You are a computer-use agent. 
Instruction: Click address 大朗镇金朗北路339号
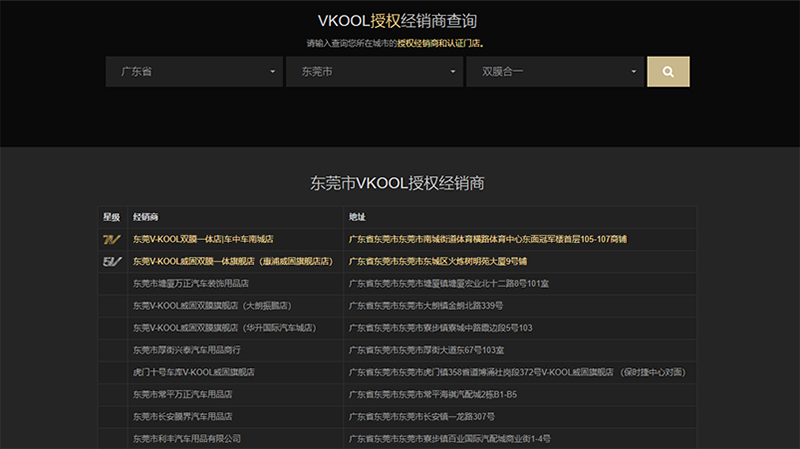pyautogui.click(x=426, y=306)
